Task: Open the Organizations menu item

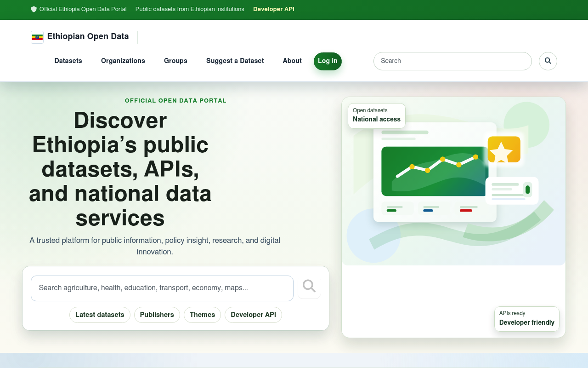Action: 123,61
